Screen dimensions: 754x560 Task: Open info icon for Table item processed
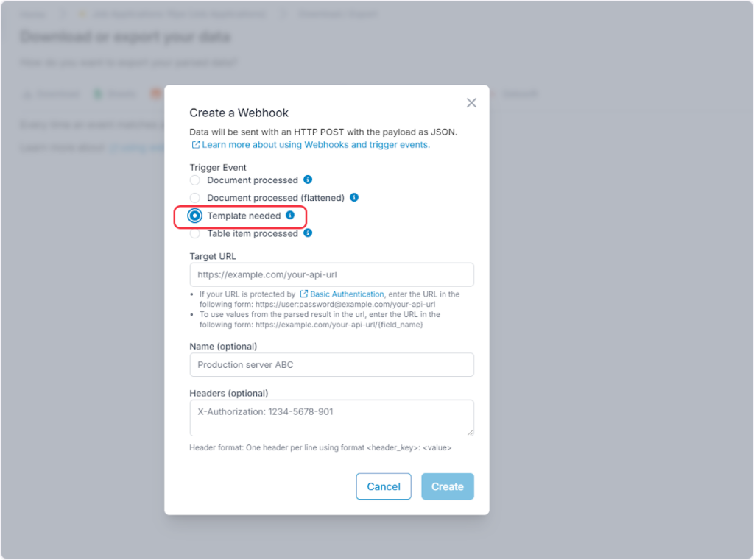(x=308, y=233)
